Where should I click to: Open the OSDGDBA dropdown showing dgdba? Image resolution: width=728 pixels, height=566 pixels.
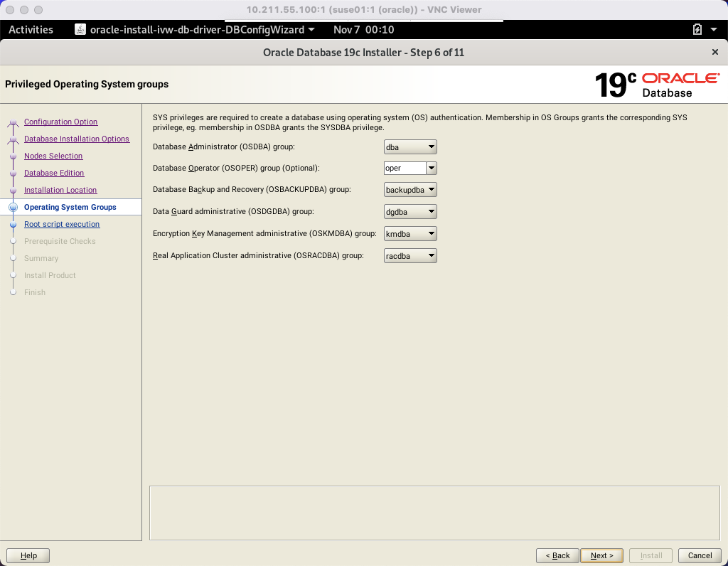410,212
